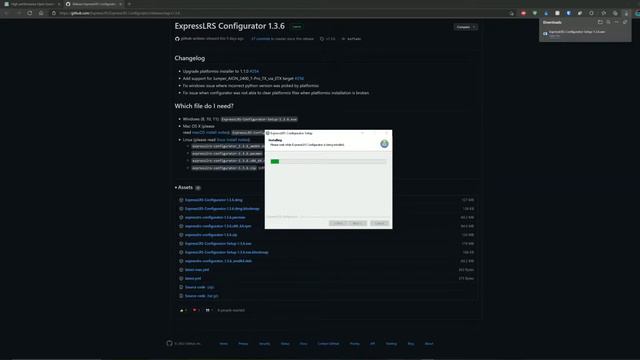Image resolution: width=640 pixels, height=360 pixels.
Task: Click file icon beside Source code (tar.gz)
Action: pyautogui.click(x=181, y=296)
